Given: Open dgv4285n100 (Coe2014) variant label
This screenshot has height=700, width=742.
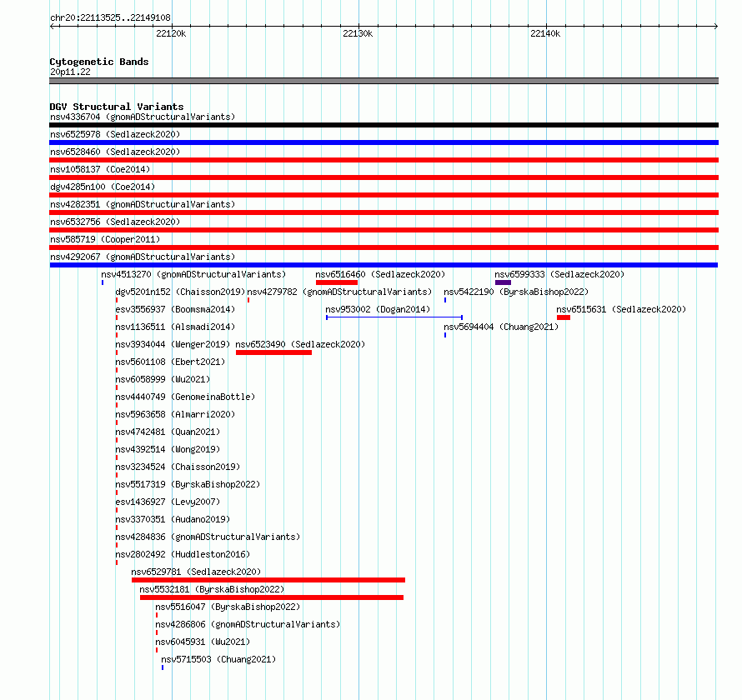Looking at the screenshot, I should (x=103, y=187).
